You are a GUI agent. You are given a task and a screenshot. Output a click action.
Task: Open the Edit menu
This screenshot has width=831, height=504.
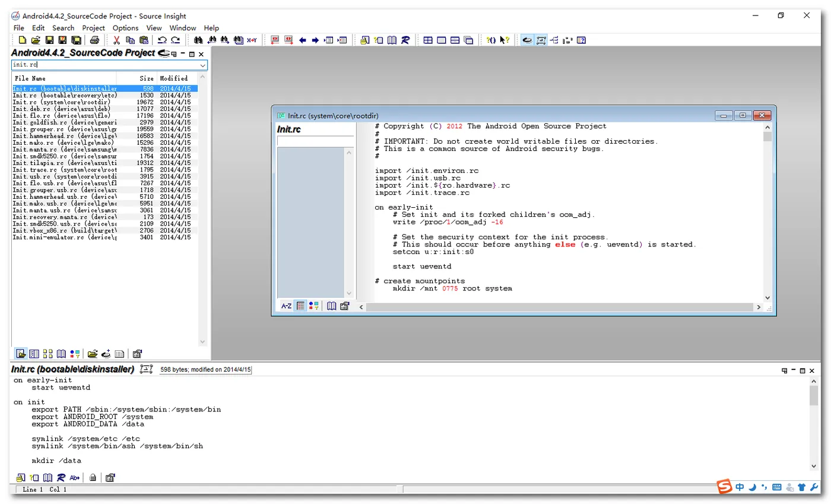pos(39,28)
